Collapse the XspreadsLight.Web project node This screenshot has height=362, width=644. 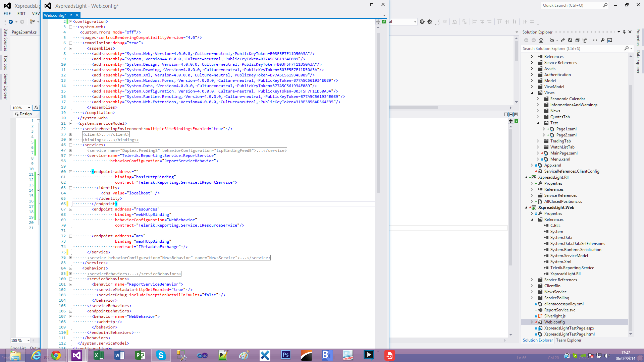click(526, 207)
